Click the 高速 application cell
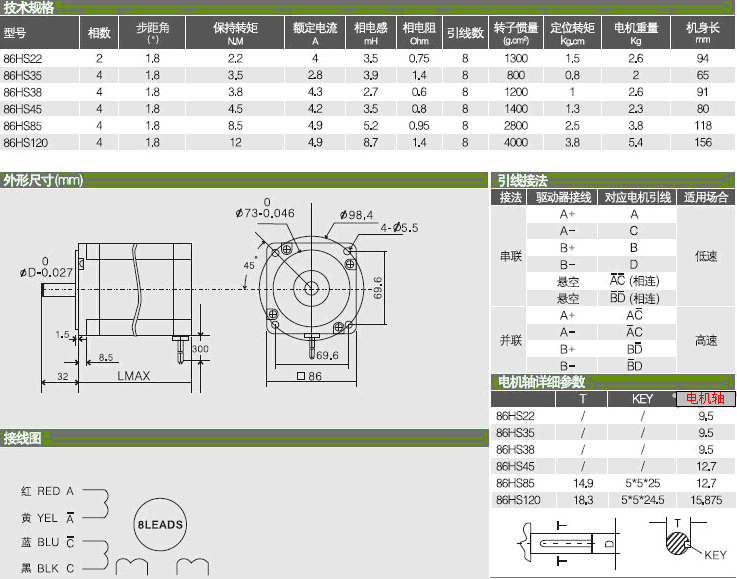Image resolution: width=737 pixels, height=579 pixels. [705, 340]
